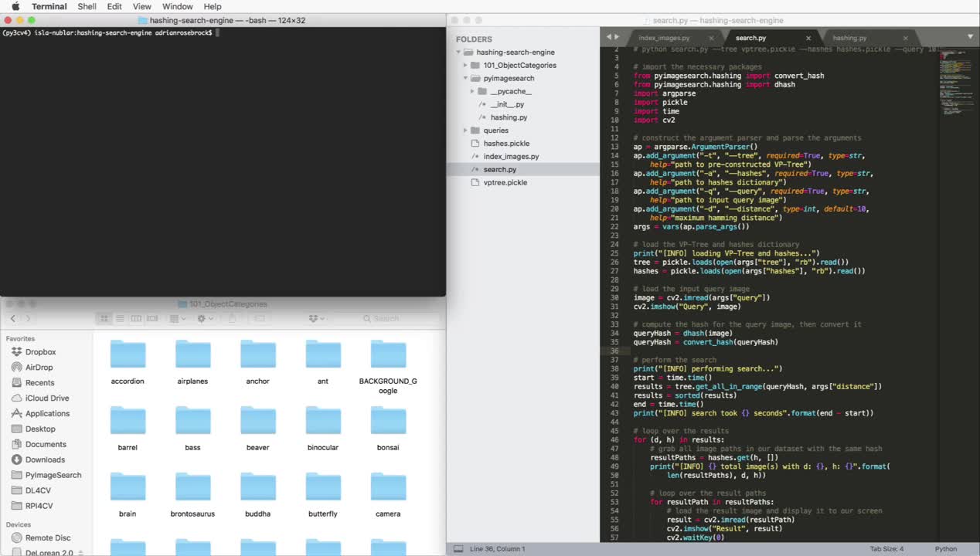Open the Shell menu
The width and height of the screenshot is (980, 556).
87,6
